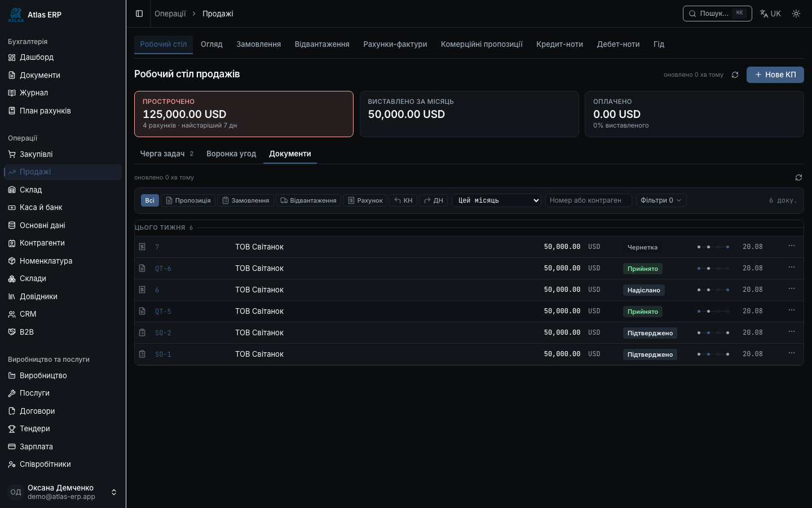
Task: Open document link QT-5
Action: click(163, 312)
